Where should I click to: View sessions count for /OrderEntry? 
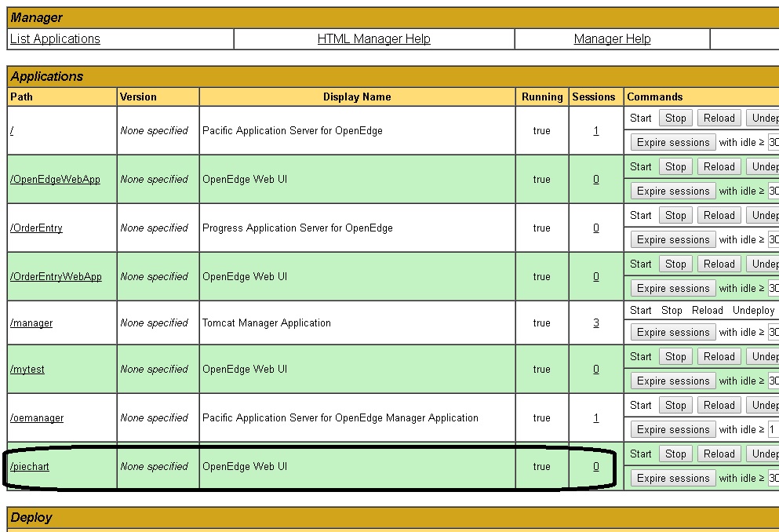(x=595, y=228)
